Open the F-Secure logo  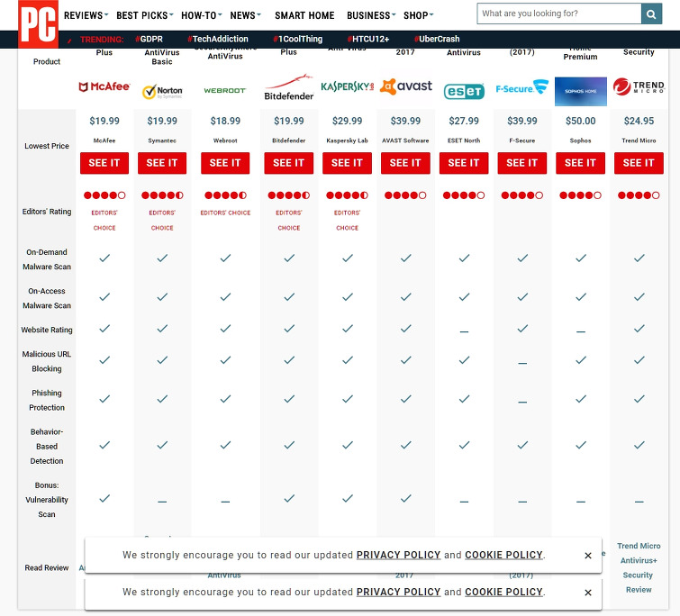pyautogui.click(x=522, y=87)
